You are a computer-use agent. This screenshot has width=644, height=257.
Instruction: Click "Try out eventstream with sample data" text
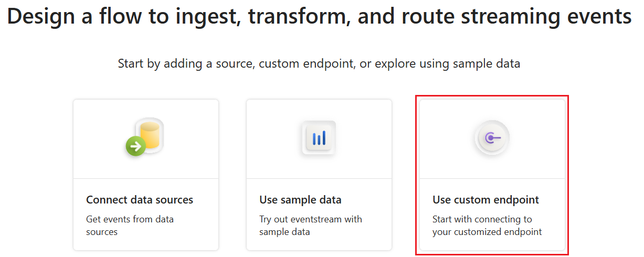310,225
